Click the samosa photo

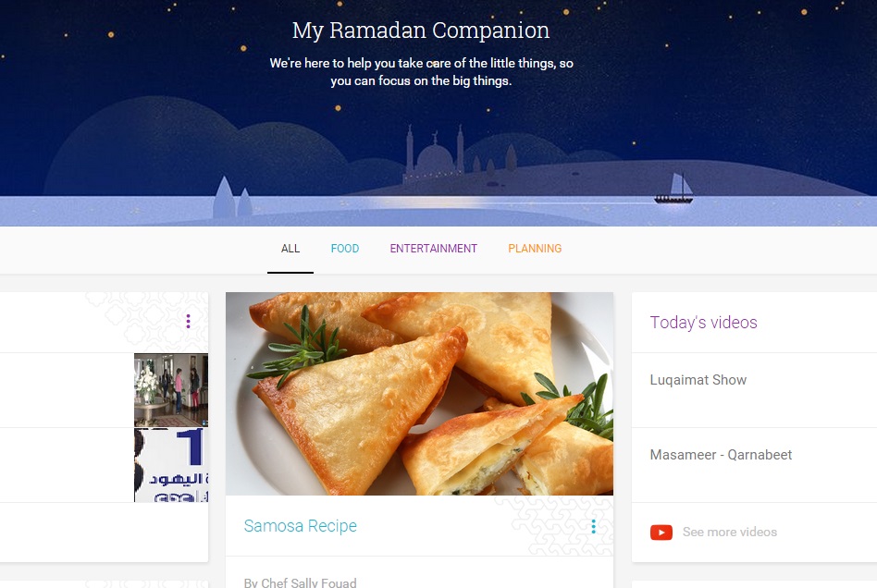[419, 394]
